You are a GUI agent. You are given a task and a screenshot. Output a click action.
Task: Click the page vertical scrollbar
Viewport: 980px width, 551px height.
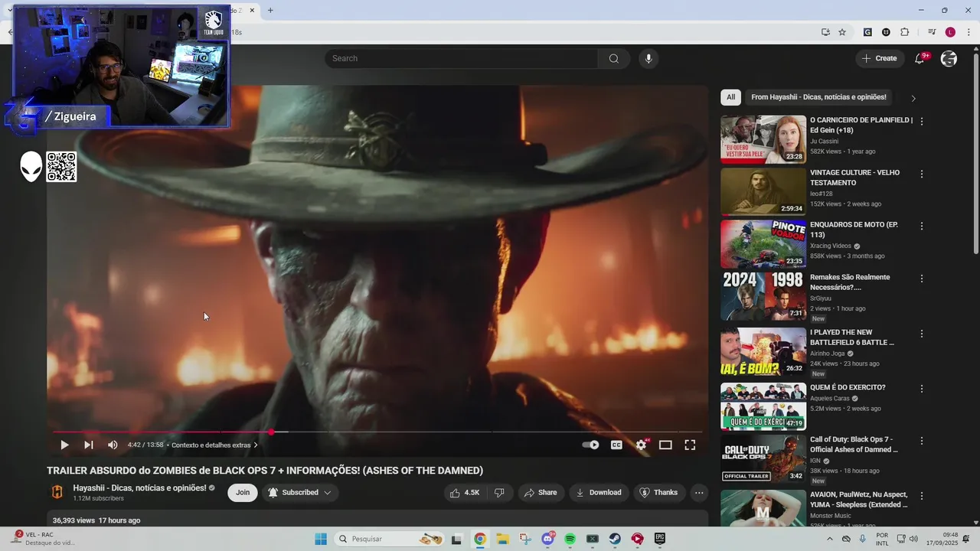[975, 153]
